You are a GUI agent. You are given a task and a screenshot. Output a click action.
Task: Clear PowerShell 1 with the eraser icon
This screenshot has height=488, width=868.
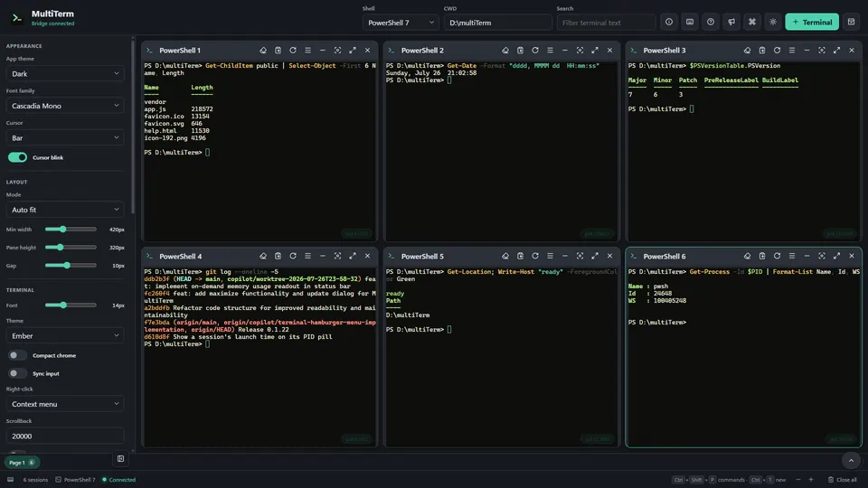click(x=263, y=51)
